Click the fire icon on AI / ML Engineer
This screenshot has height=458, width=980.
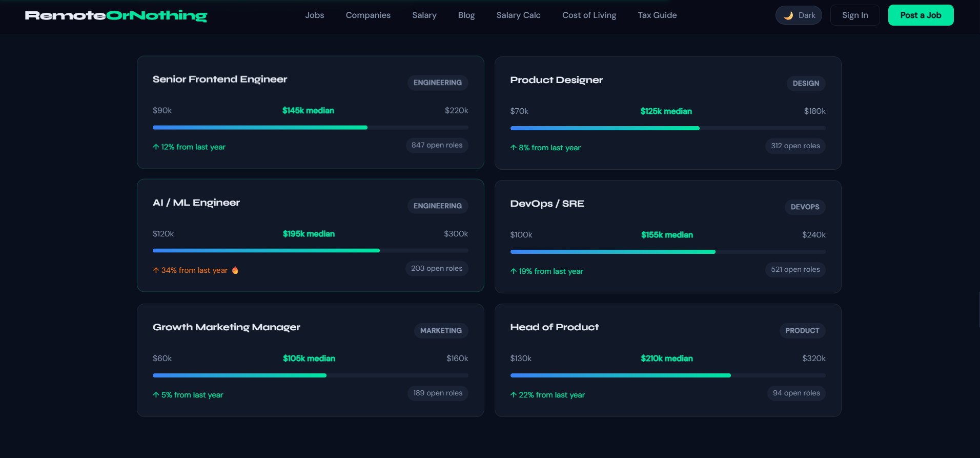pos(235,270)
